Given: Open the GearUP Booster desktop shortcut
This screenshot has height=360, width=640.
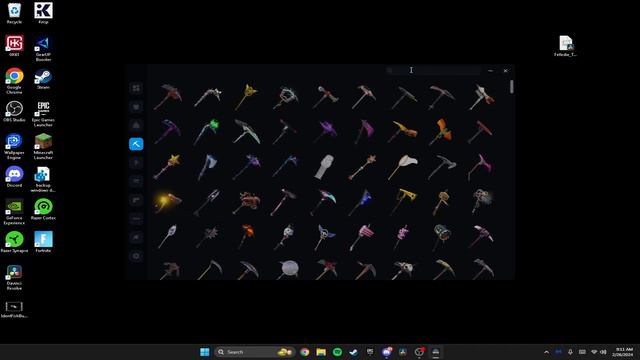Looking at the screenshot, I should (x=43, y=49).
